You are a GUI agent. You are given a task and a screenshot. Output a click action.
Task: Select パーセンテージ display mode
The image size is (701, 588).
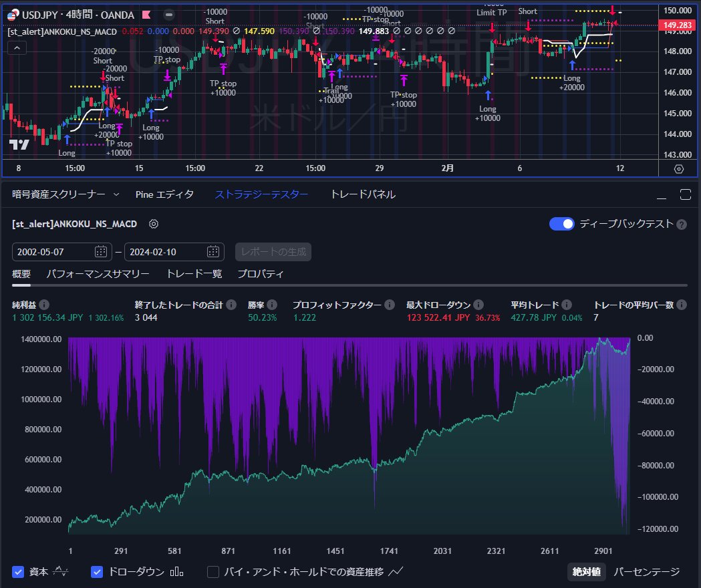click(x=646, y=572)
